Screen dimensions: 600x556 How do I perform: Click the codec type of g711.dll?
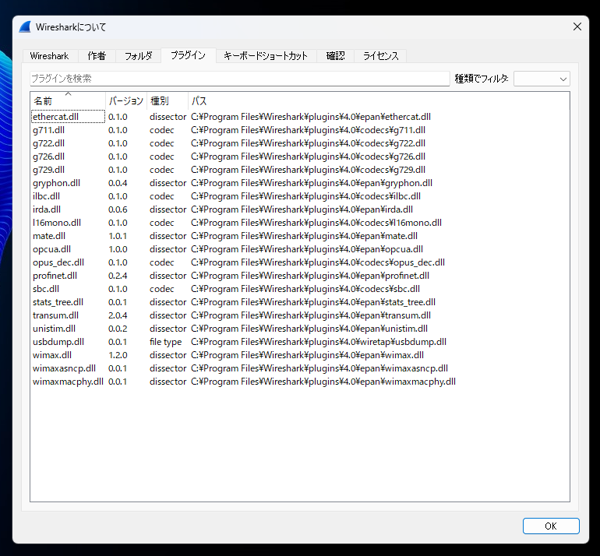click(x=161, y=130)
